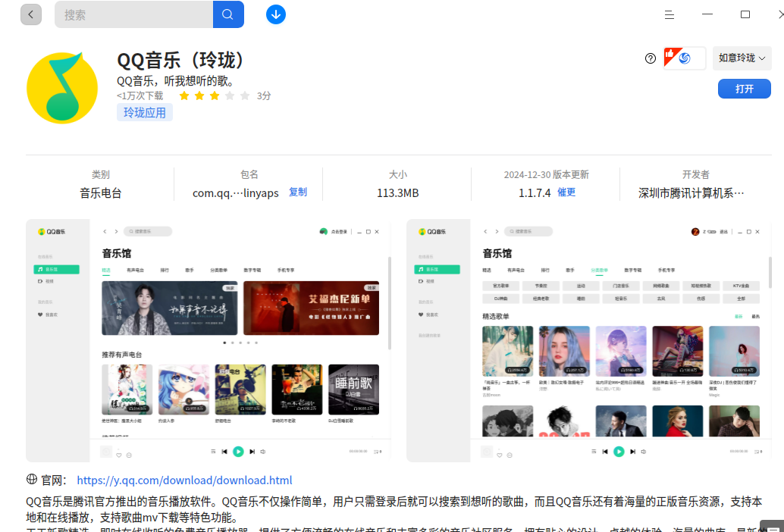784x532 pixels.
Task: Open the hamburger main menu
Action: [669, 15]
